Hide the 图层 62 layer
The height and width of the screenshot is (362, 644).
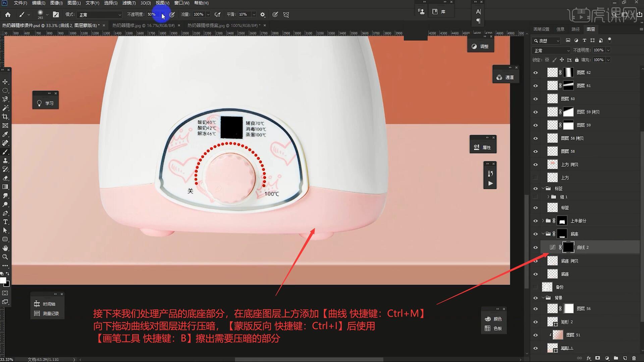[535, 73]
